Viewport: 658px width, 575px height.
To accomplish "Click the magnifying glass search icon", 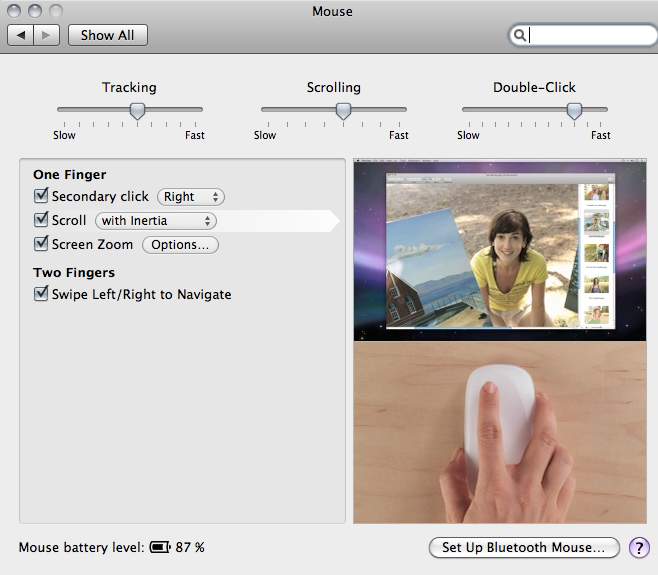I will 520,35.
